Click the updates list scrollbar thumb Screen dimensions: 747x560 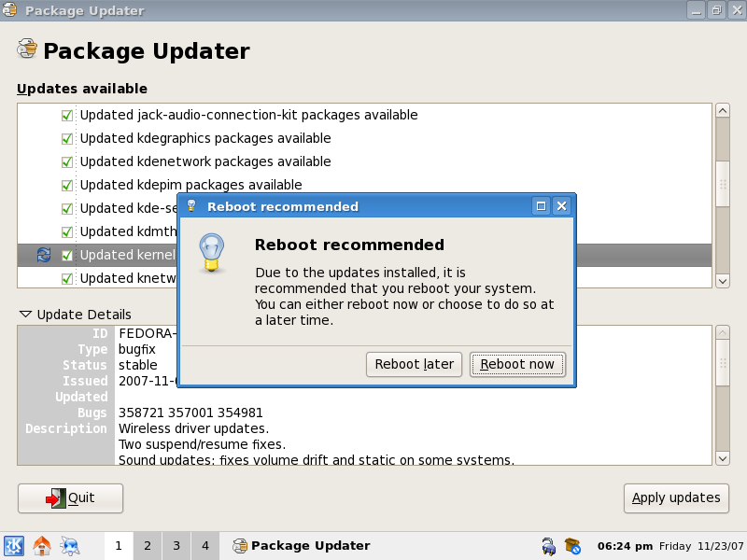click(723, 184)
